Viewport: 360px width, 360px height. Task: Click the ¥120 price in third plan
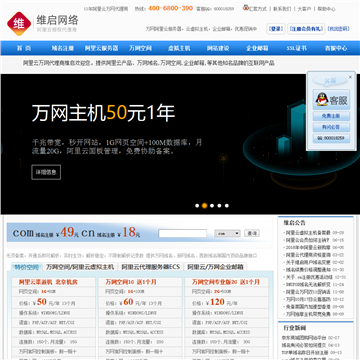(217, 302)
